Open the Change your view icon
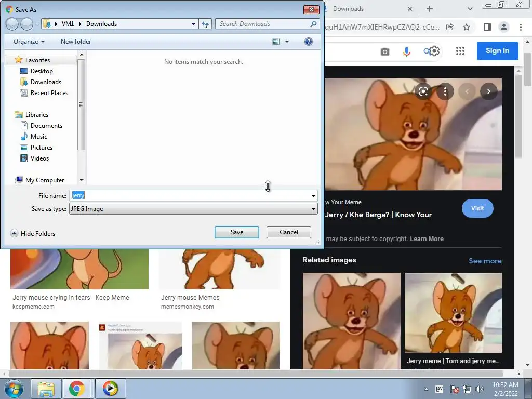 pyautogui.click(x=276, y=42)
